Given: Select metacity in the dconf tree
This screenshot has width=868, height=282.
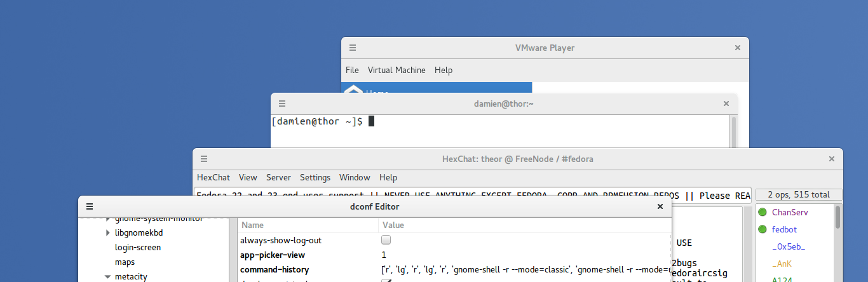Looking at the screenshot, I should 131,277.
